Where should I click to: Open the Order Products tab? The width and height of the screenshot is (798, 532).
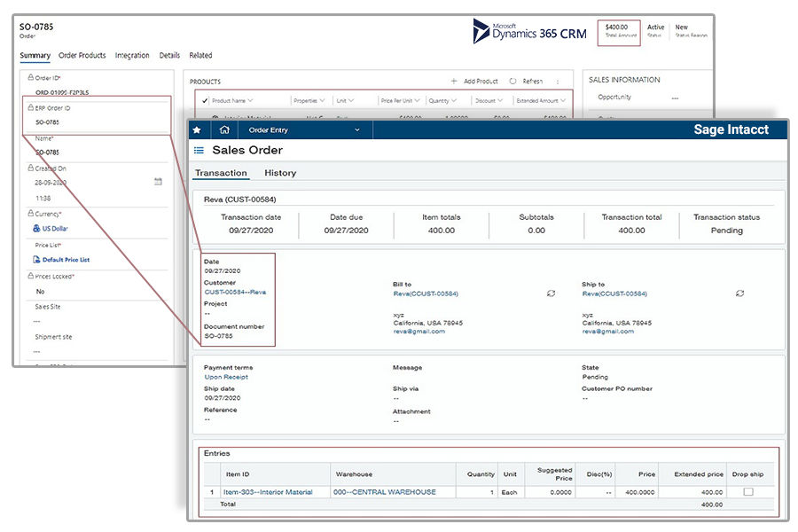[82, 55]
